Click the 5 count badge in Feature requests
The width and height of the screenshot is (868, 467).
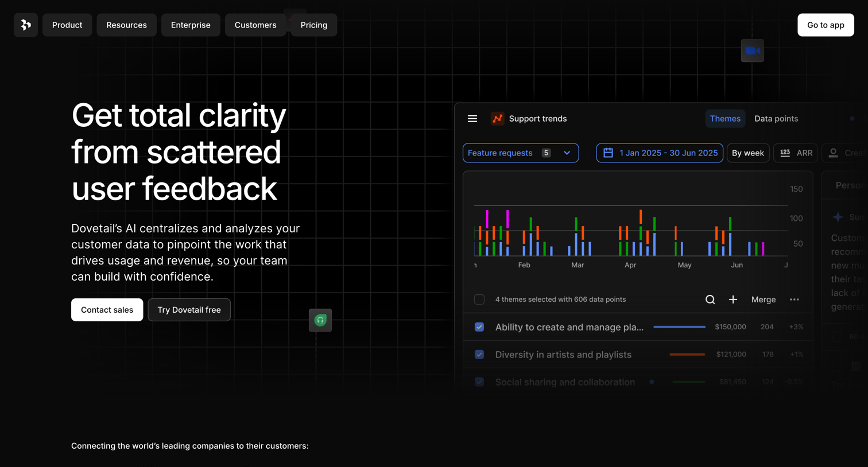(547, 153)
